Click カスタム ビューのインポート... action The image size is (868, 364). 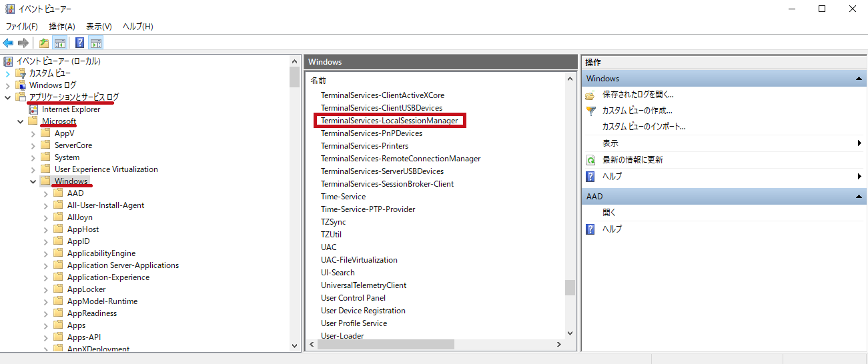coord(644,127)
